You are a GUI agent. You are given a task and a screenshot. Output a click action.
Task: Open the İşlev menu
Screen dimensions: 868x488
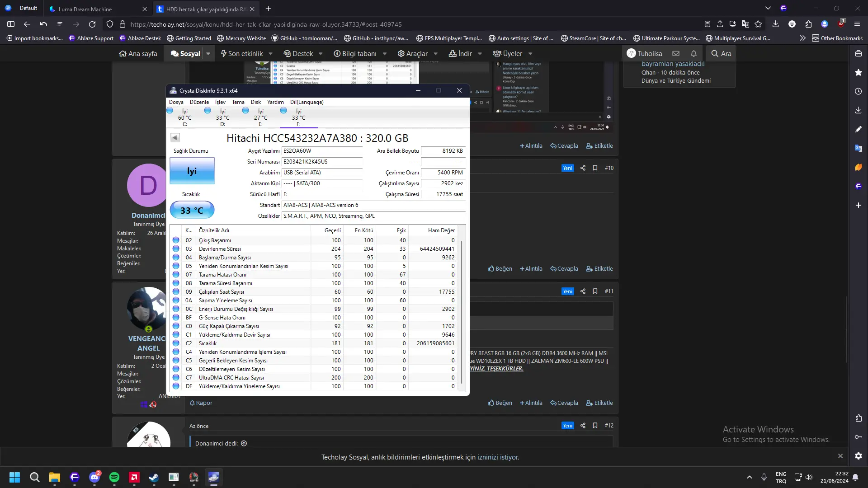pos(220,102)
